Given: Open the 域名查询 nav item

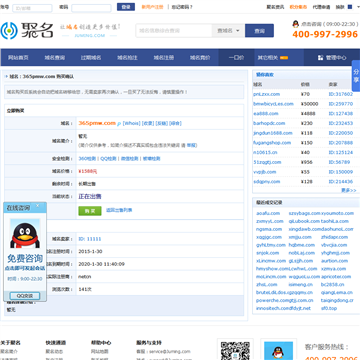Looking at the screenshot, I should click(x=55, y=58).
